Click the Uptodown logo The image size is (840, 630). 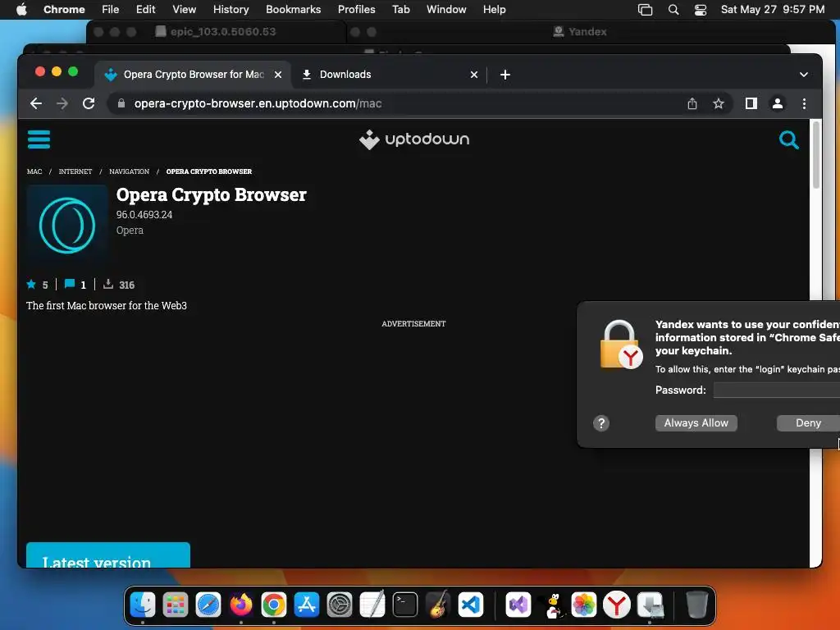pos(414,139)
